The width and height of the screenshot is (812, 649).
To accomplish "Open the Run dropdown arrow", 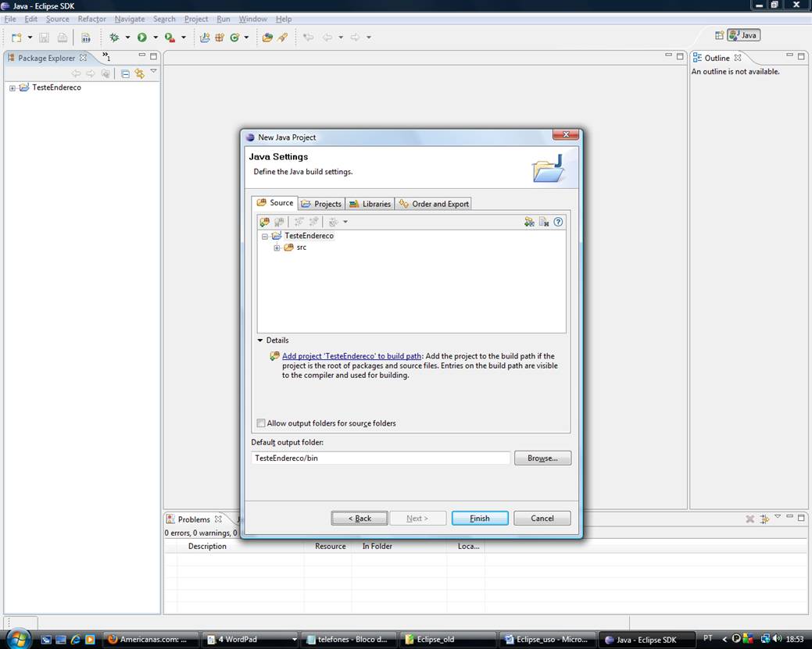I will coord(156,37).
